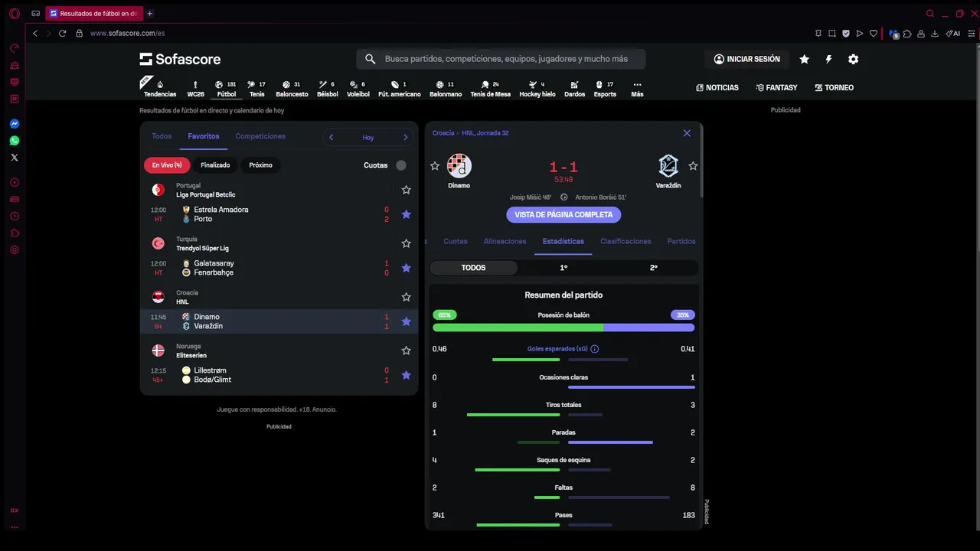Screen dimensions: 980x551
Task: Click the Sofascore logo
Action: (x=180, y=59)
